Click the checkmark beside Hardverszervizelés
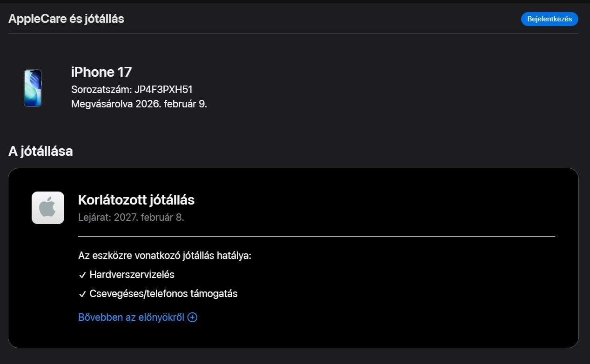This screenshot has height=364, width=590. [82, 275]
